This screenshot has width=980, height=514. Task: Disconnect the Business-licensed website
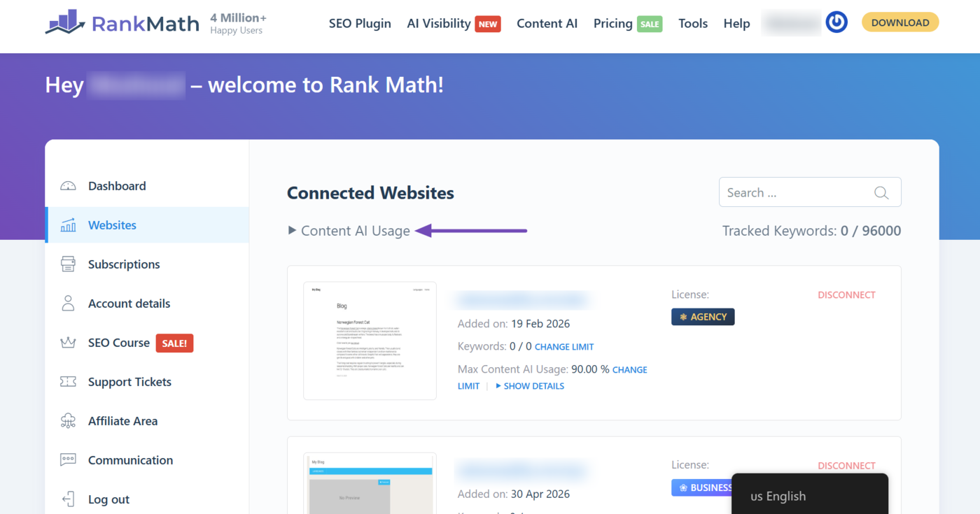click(846, 466)
